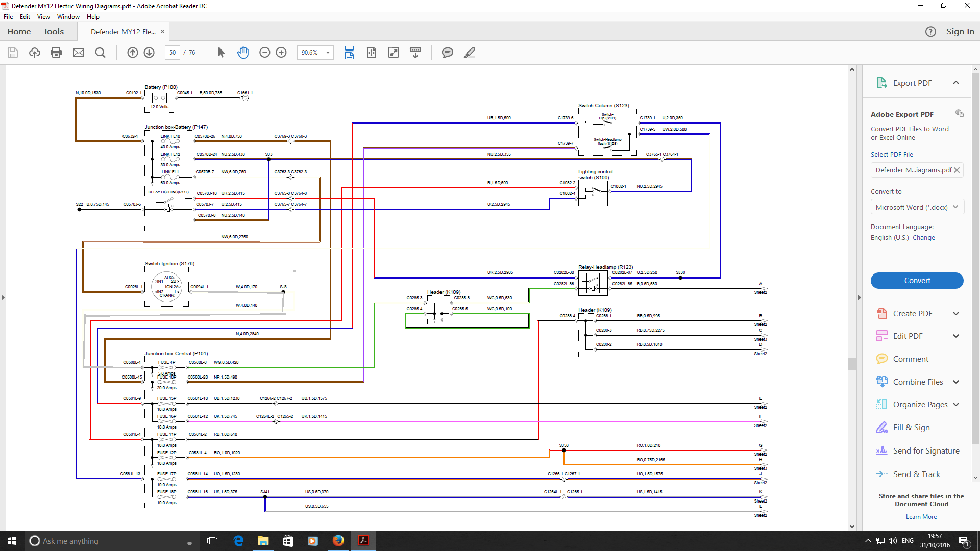The height and width of the screenshot is (551, 980).
Task: Open the zoom level 90.6% dropdown
Action: pyautogui.click(x=328, y=53)
